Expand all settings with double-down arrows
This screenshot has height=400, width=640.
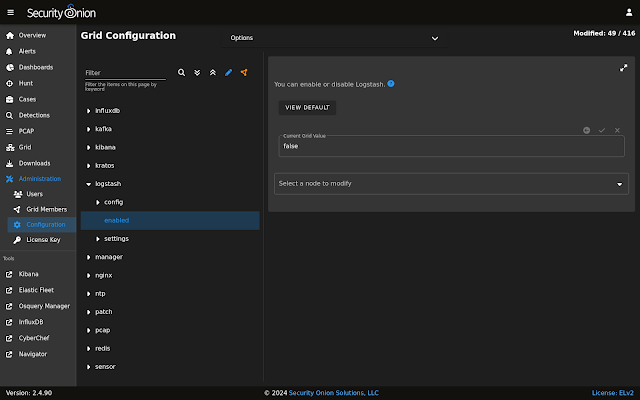[197, 72]
